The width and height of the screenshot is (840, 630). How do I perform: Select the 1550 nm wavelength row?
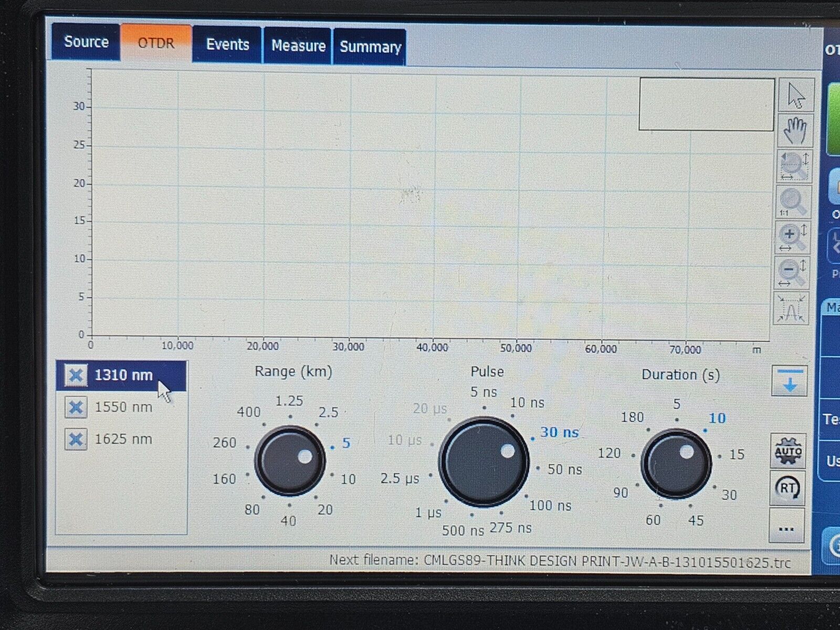pyautogui.click(x=123, y=407)
